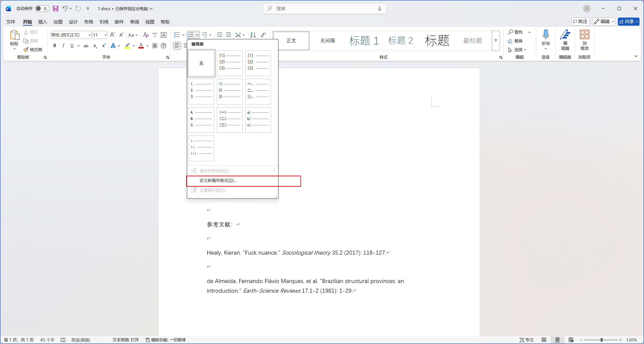Click the bullet list icon
644x344 pixels.
(177, 35)
